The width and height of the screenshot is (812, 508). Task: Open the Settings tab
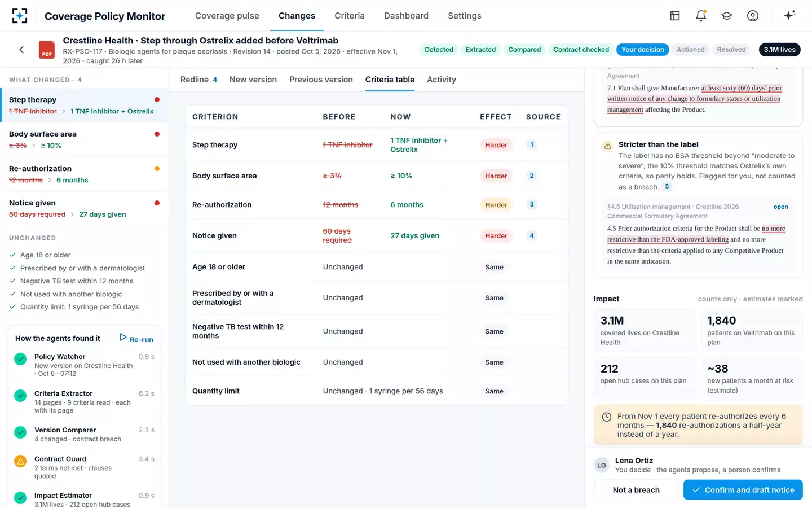click(465, 16)
